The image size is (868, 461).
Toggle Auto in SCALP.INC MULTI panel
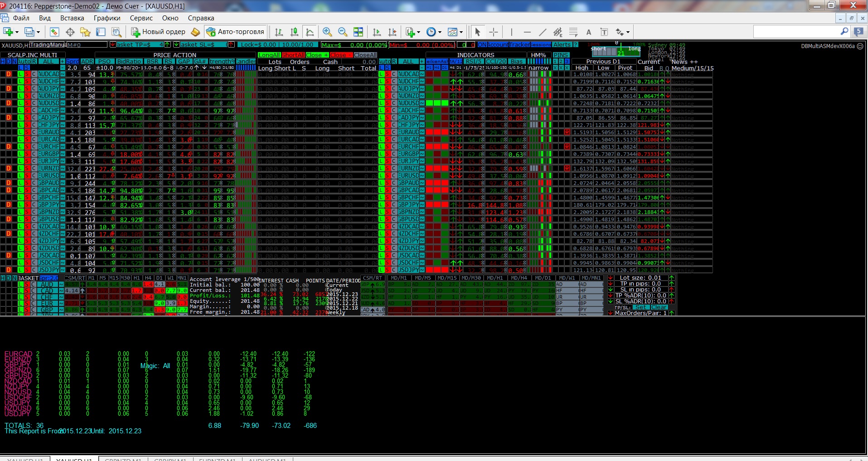click(x=24, y=61)
